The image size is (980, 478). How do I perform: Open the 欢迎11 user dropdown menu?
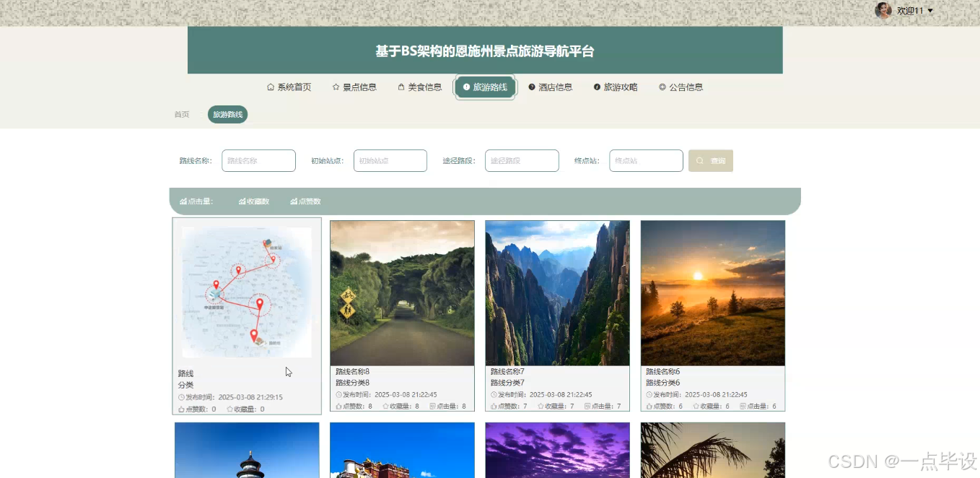(x=912, y=11)
